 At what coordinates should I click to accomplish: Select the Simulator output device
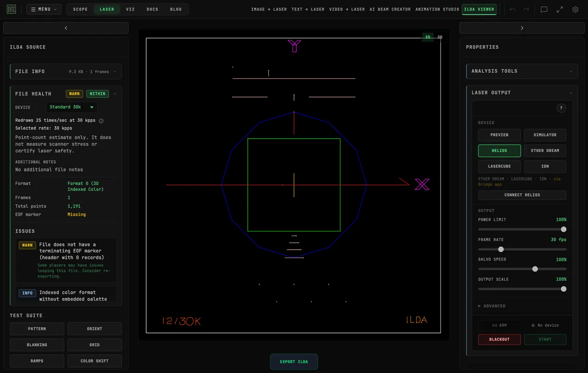point(545,135)
